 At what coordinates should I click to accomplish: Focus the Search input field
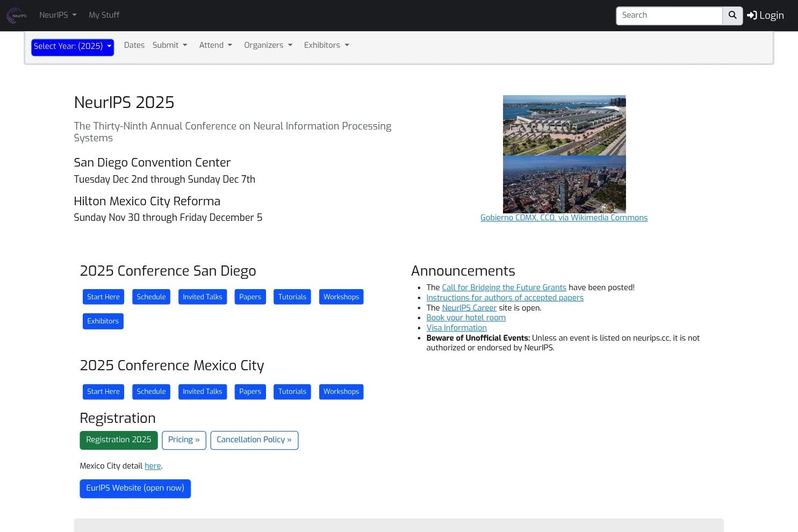(669, 16)
